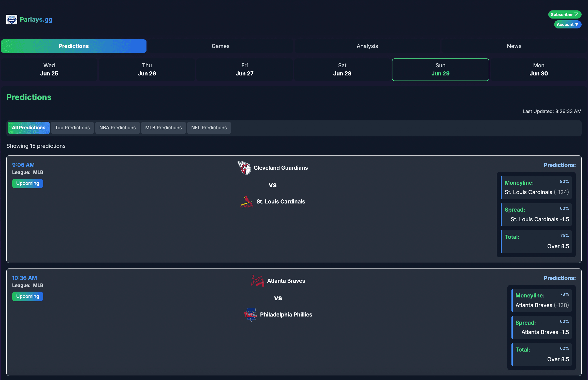The width and height of the screenshot is (588, 380).
Task: Filter by NBA Predictions
Action: [117, 128]
